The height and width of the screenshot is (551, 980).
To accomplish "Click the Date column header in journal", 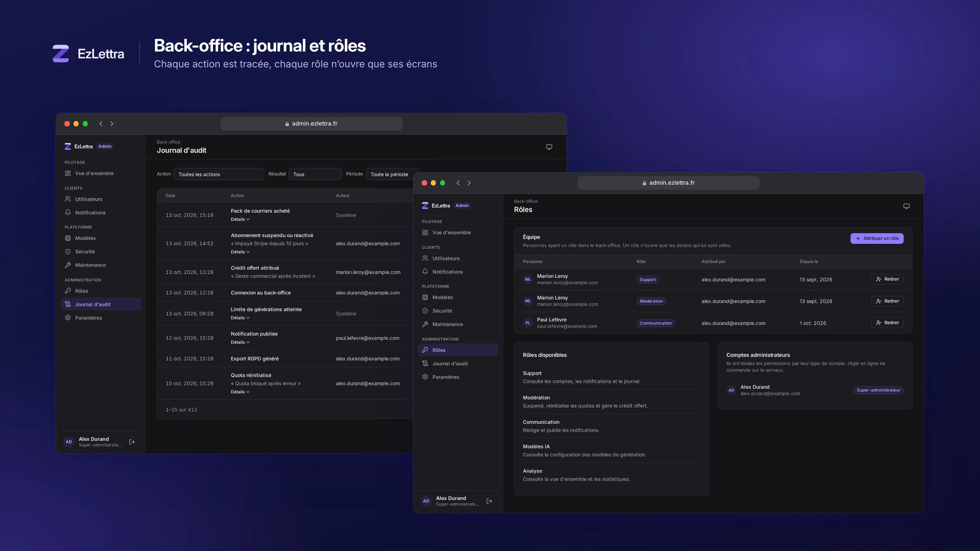I will [x=170, y=196].
